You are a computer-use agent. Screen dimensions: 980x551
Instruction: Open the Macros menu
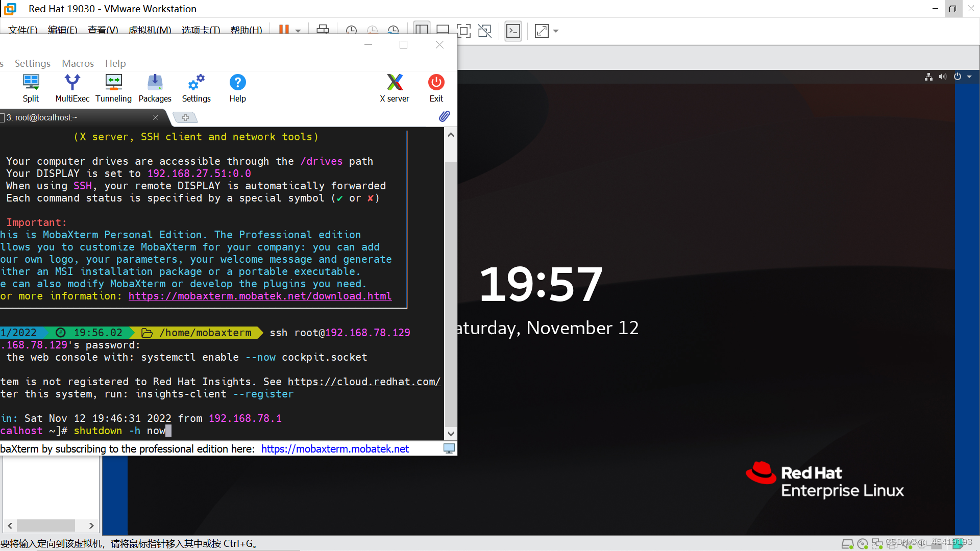(78, 63)
